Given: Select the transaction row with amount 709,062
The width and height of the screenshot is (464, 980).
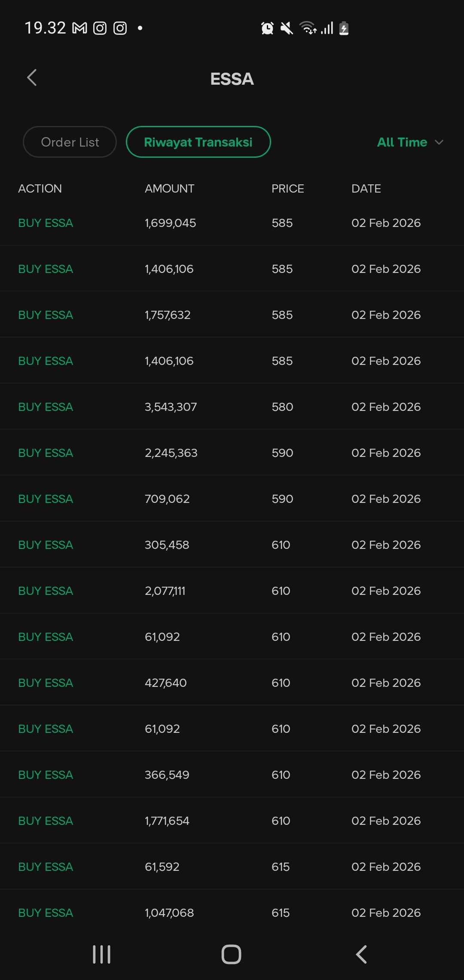Looking at the screenshot, I should coord(232,499).
